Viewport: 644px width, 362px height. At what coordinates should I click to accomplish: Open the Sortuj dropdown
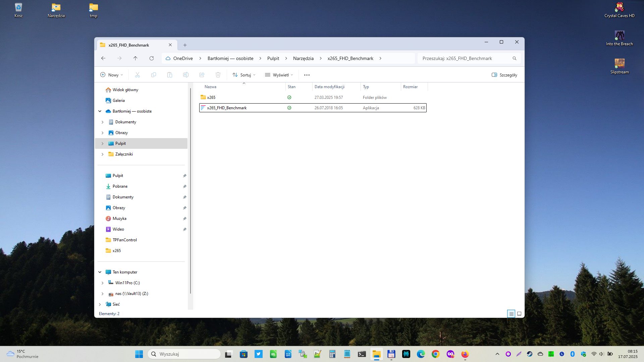(244, 75)
